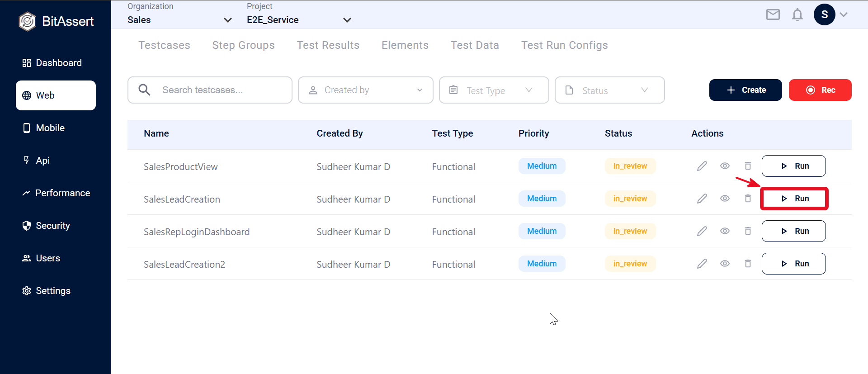Edit the SalesRepLoginDashboard testcase
Viewport: 868px width, 374px height.
coord(702,231)
